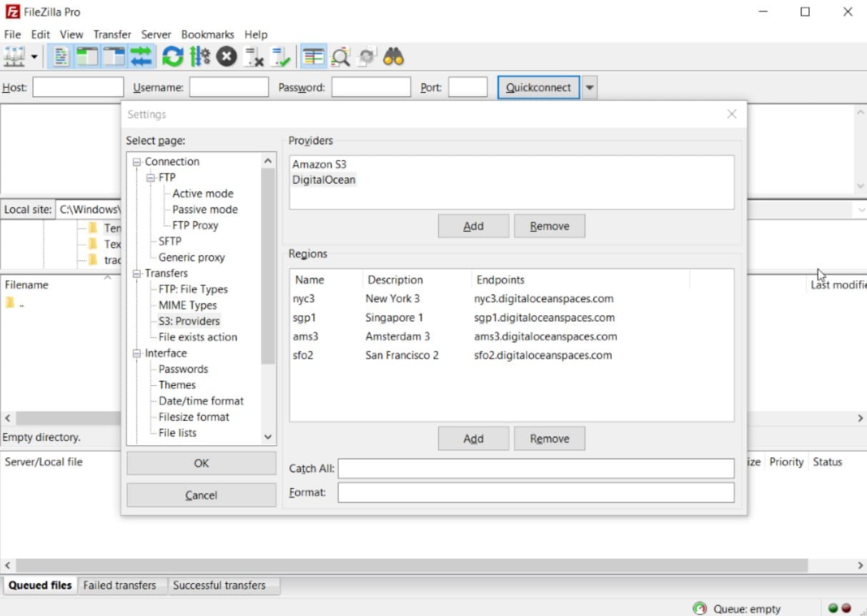867x616 pixels.
Task: Toggle directory comparison magnifier icon
Action: [340, 56]
